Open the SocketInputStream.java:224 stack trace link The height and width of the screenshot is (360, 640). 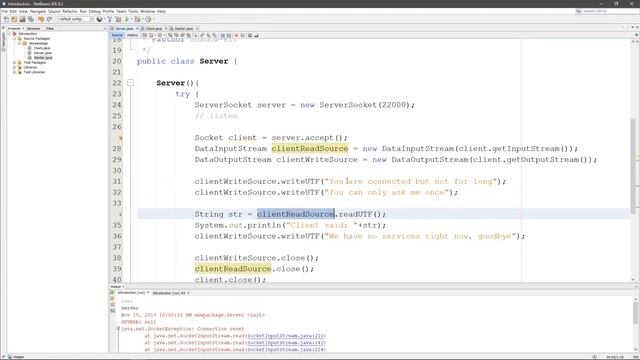286,350
